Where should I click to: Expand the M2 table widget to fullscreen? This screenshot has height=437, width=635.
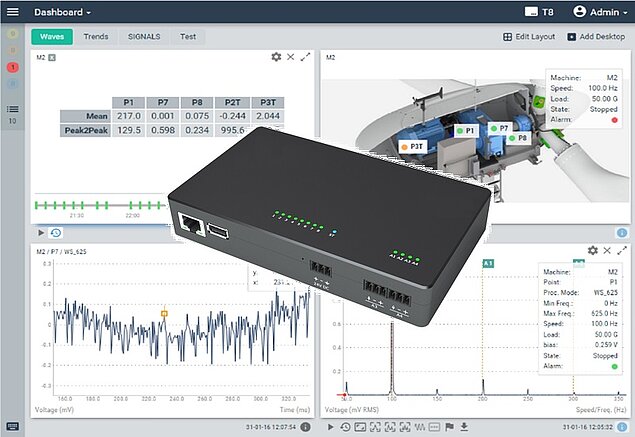[306, 57]
